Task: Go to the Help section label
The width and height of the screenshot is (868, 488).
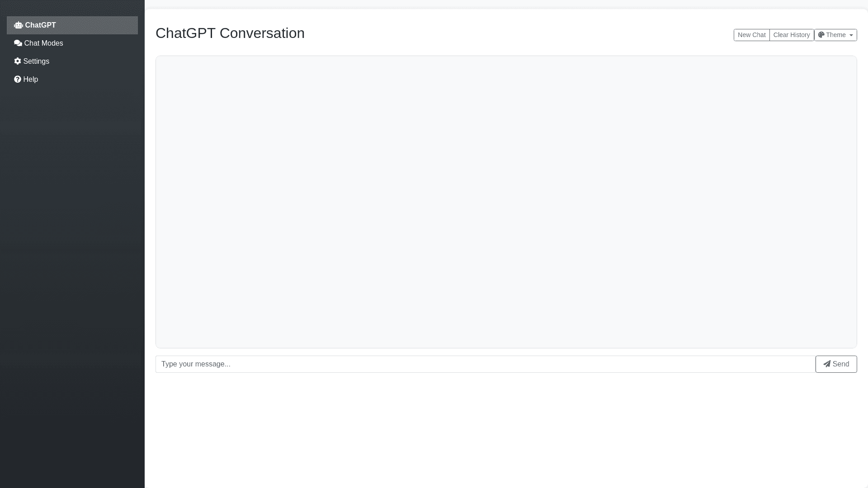Action: tap(31, 80)
